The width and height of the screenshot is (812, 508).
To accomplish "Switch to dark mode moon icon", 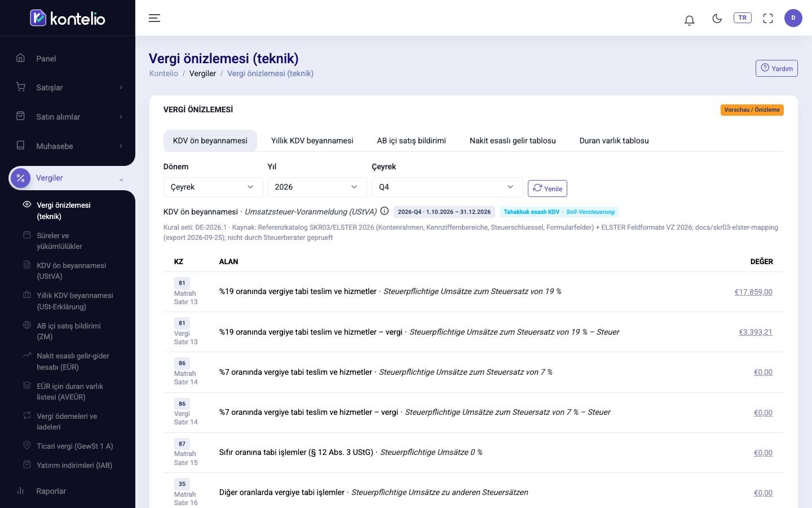I will (717, 19).
